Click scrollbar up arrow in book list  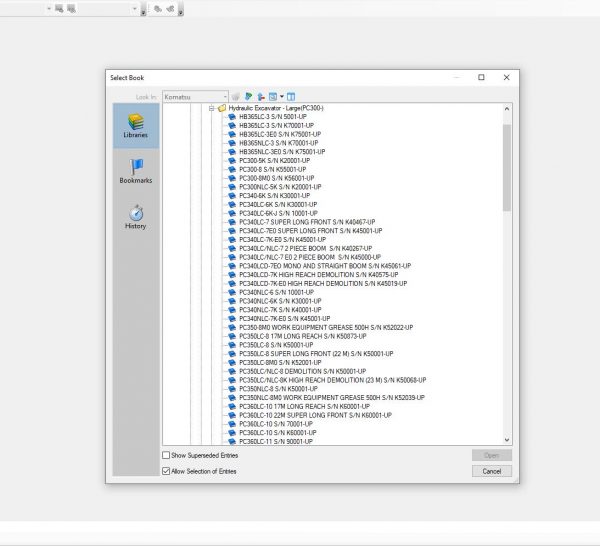point(507,109)
